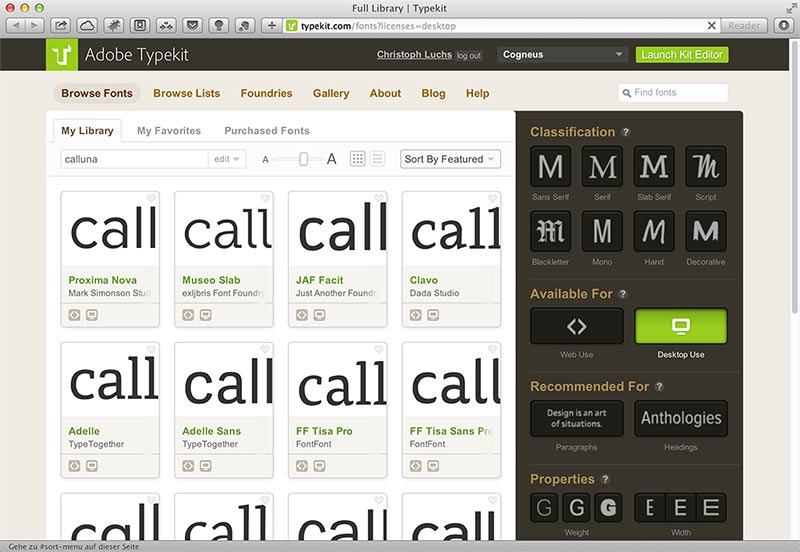The image size is (800, 552).
Task: Open the Purchased Fonts tab
Action: [x=267, y=131]
